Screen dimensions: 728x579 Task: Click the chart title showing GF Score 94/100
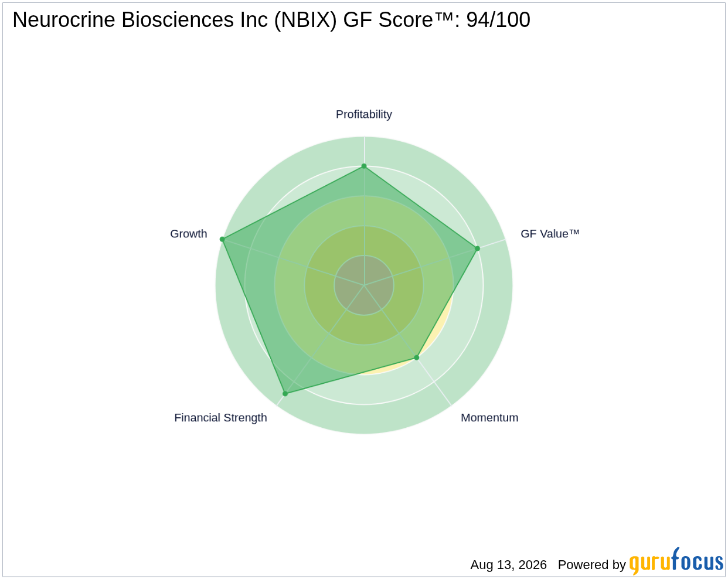click(271, 20)
